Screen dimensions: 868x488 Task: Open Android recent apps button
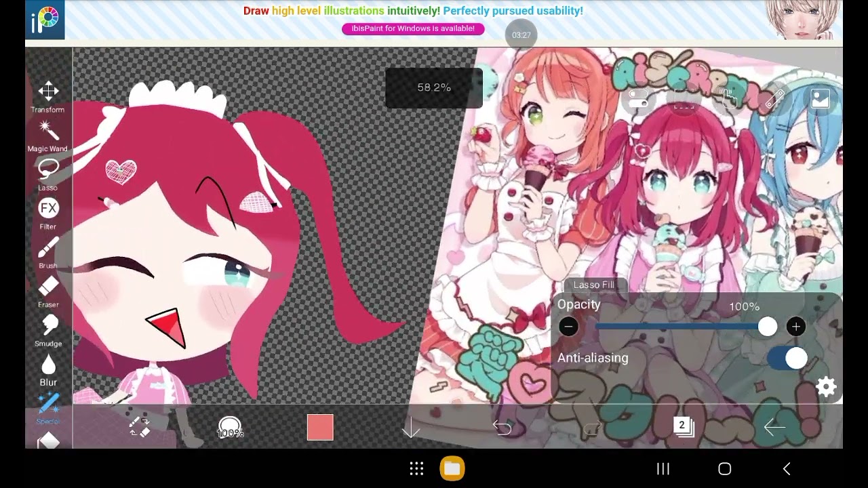663,468
